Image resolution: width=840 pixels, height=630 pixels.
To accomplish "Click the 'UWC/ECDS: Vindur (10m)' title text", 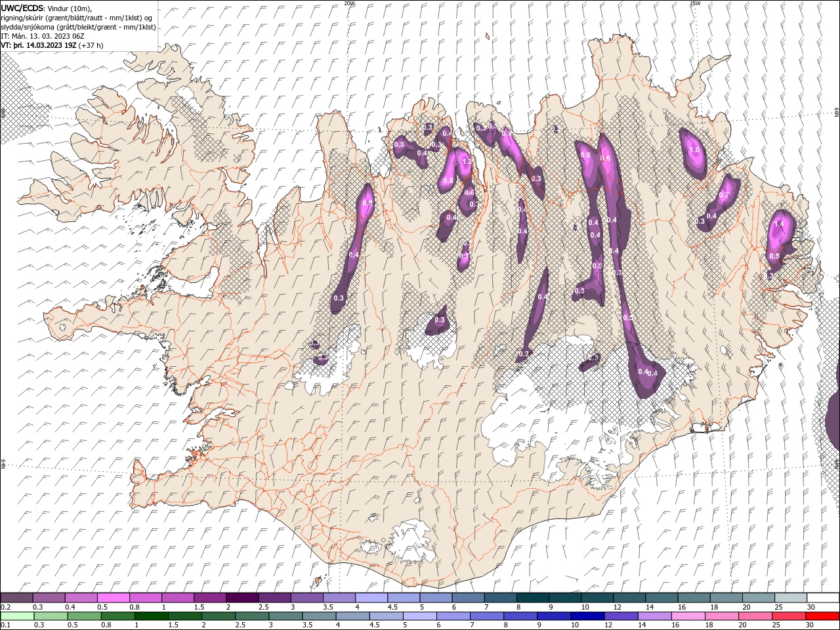I will click(47, 8).
